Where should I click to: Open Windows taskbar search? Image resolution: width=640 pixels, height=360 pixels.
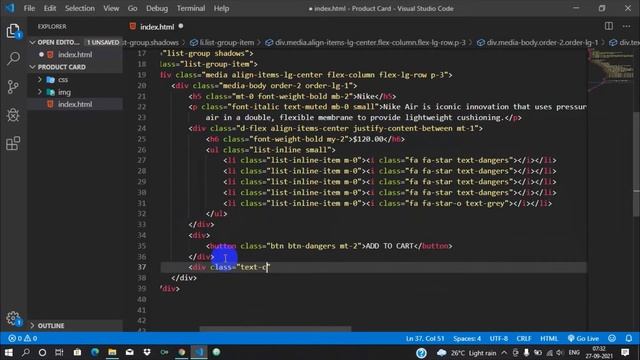click(x=25, y=352)
